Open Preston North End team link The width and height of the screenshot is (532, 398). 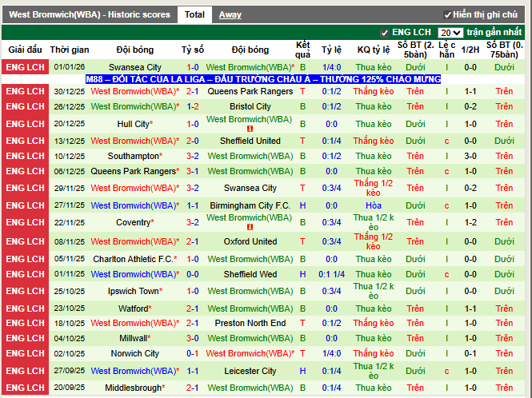(x=250, y=323)
